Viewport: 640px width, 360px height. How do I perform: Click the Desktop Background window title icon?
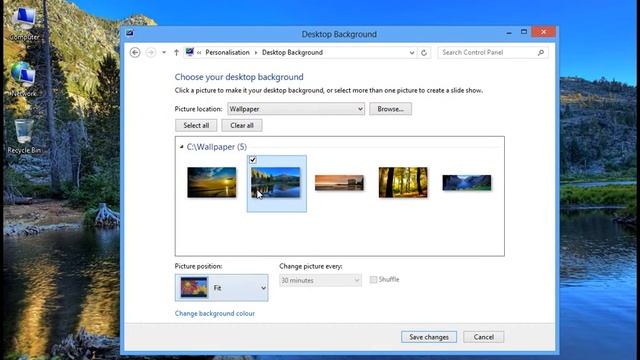[130, 33]
